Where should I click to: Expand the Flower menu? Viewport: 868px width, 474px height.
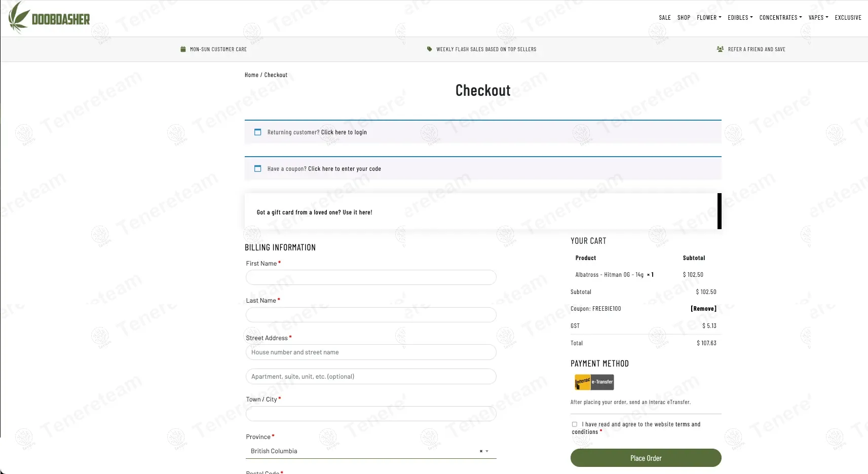(709, 17)
